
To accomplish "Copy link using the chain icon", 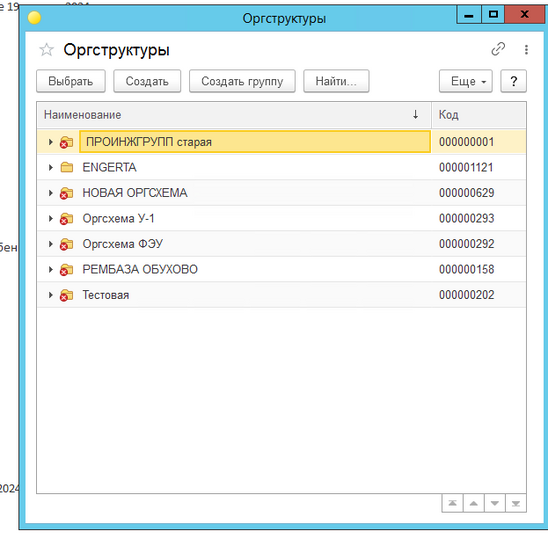I will point(498,49).
